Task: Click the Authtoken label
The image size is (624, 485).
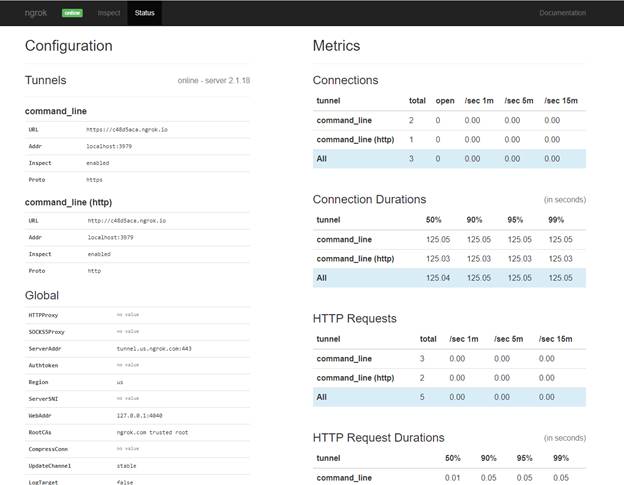Action: point(43,365)
